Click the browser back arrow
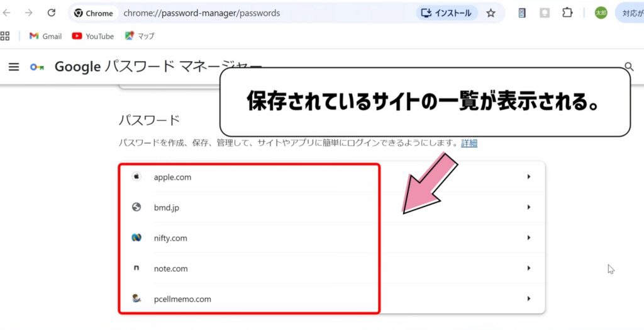644x330 pixels. pos(6,13)
